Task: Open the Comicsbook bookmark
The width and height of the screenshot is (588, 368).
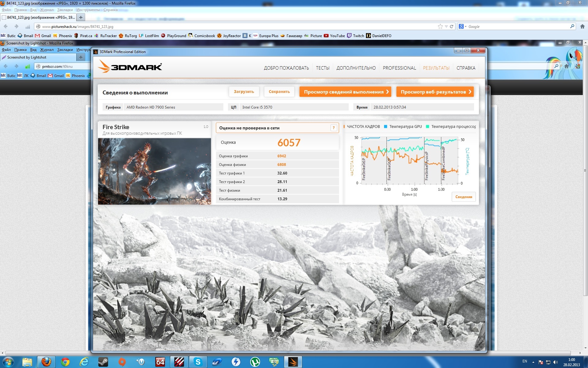Action: [x=202, y=36]
